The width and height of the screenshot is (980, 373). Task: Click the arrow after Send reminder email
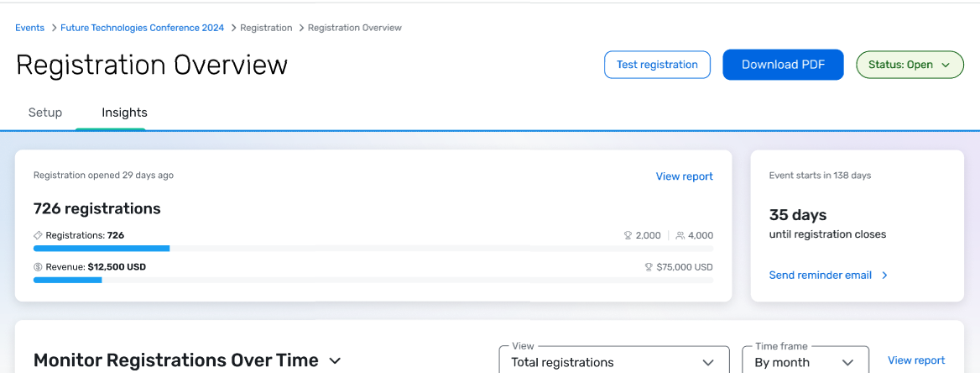click(884, 276)
